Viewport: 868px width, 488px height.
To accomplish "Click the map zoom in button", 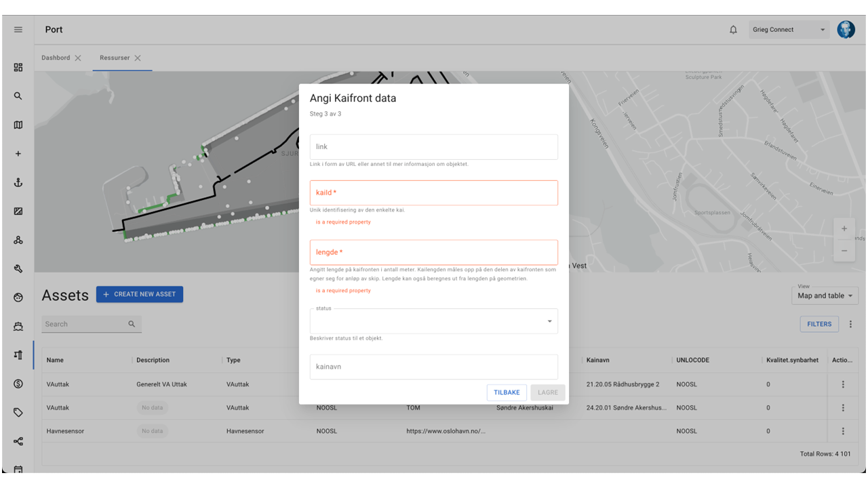I will pos(844,229).
